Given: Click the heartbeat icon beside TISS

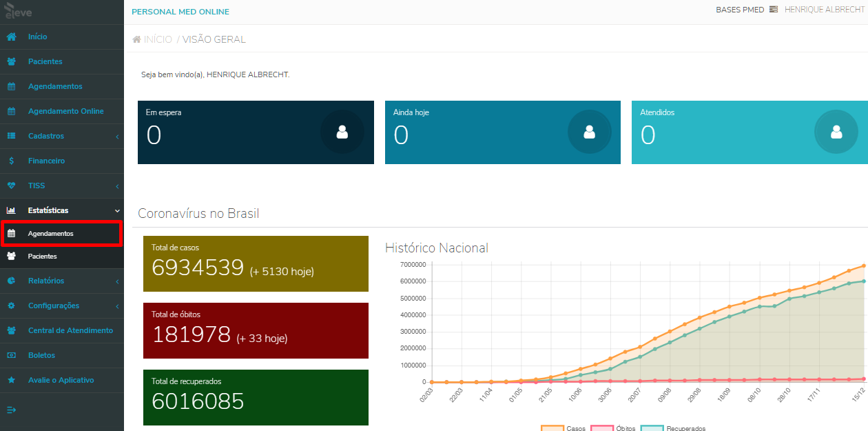Looking at the screenshot, I should (11, 186).
